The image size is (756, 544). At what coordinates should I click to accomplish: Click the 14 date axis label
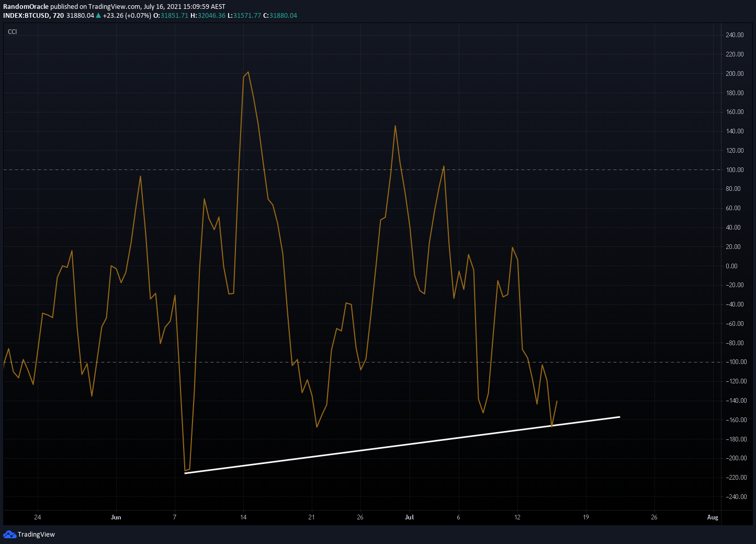tap(243, 517)
